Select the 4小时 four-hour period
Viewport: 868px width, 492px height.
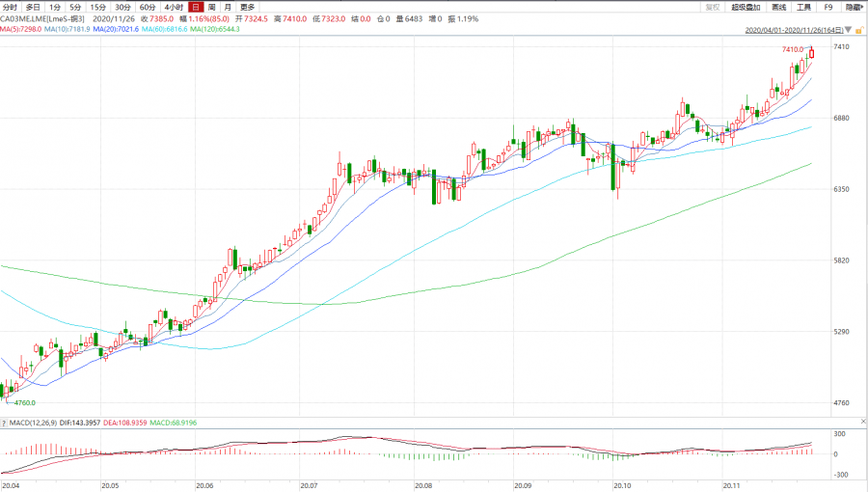[174, 7]
